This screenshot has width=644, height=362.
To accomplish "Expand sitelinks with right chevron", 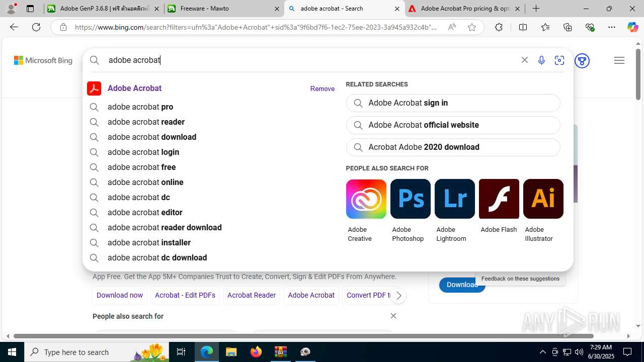I will pyautogui.click(x=398, y=296).
